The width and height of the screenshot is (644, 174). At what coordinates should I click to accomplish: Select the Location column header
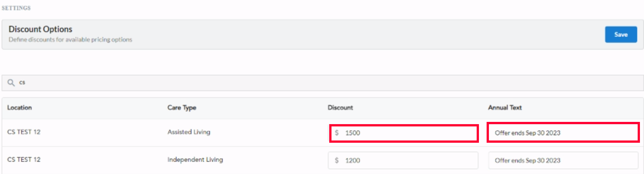[19, 107]
